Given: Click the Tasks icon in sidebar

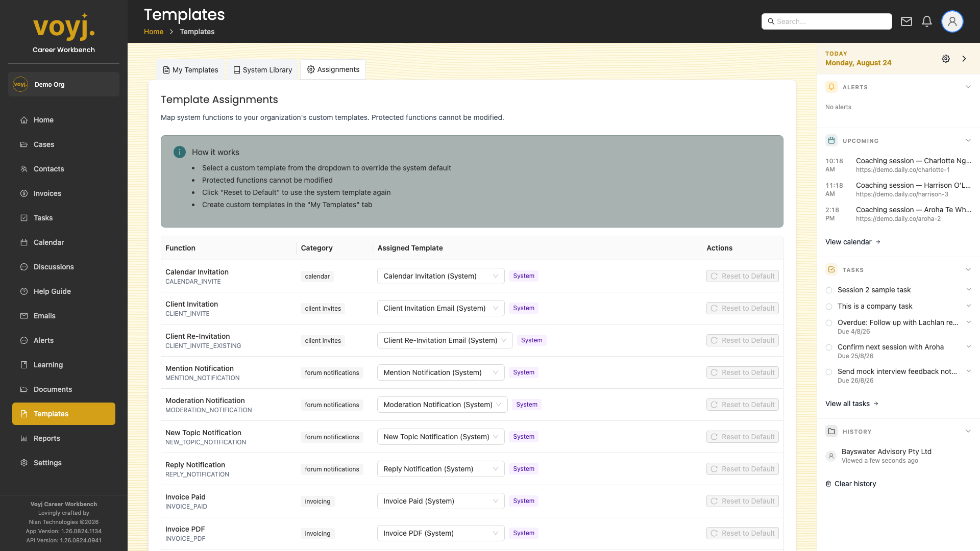Looking at the screenshot, I should coord(24,218).
